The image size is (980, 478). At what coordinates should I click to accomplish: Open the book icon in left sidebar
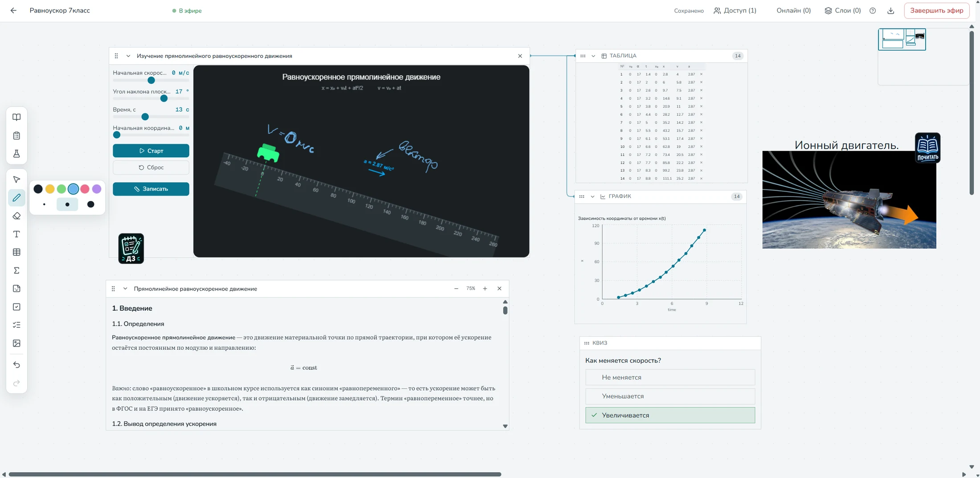[x=16, y=117]
